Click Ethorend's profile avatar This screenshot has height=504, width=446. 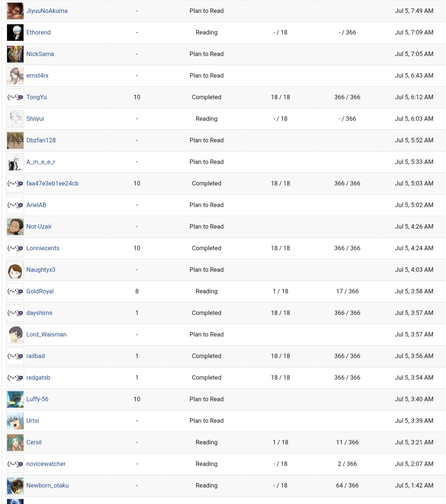click(x=15, y=33)
